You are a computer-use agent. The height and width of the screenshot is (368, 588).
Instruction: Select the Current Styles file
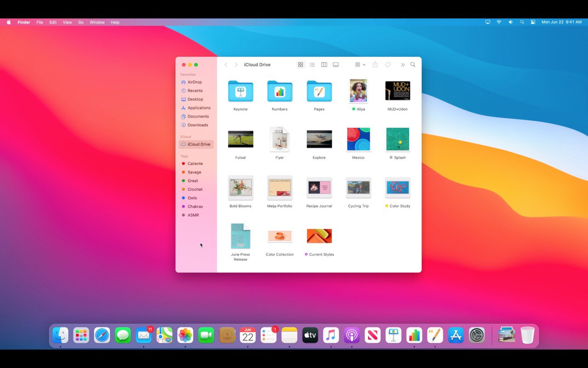319,236
